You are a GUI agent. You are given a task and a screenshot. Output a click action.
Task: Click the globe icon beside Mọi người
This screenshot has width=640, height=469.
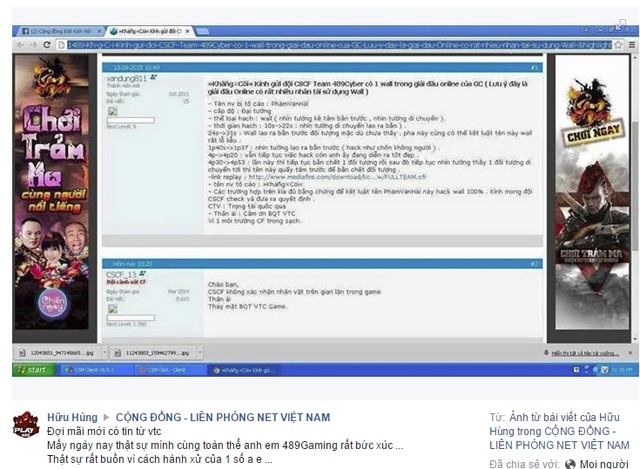[x=570, y=464]
